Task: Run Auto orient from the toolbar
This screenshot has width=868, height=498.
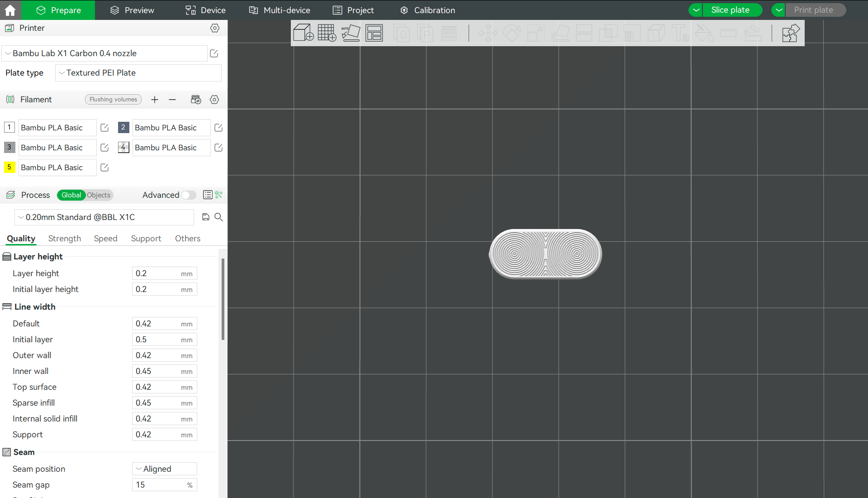Action: pyautogui.click(x=351, y=33)
